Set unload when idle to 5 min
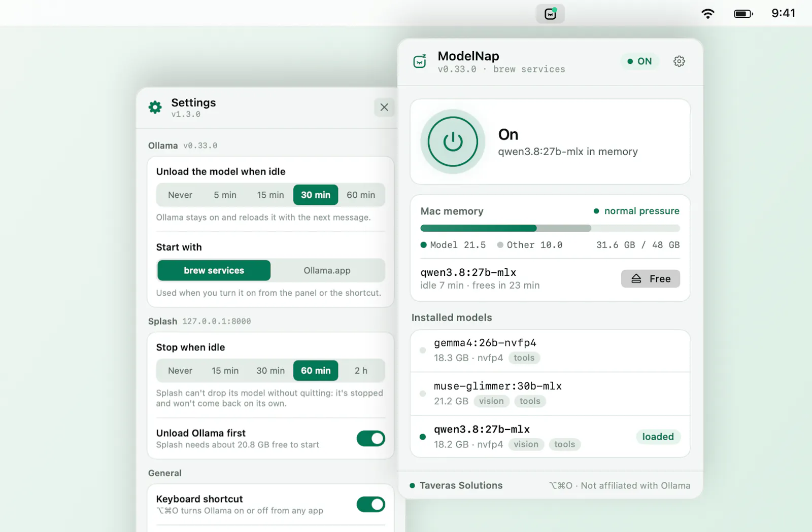The width and height of the screenshot is (812, 532). click(x=225, y=195)
